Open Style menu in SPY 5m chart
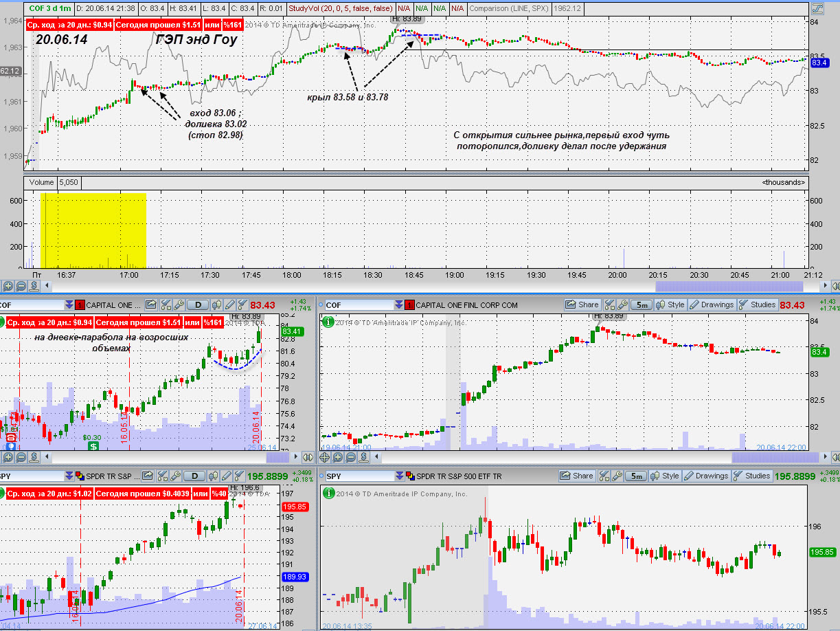 666,476
